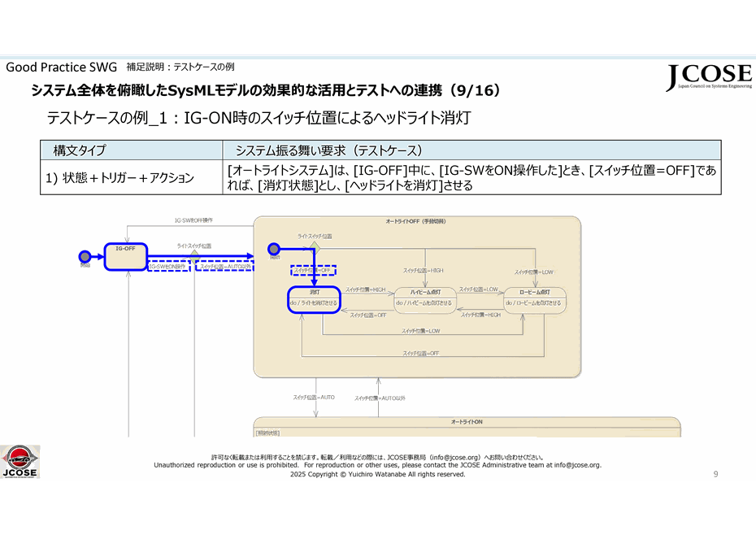Click the 'Good Practice SWG' header text
Image resolution: width=756 pixels, height=535 pixels.
[x=61, y=67]
